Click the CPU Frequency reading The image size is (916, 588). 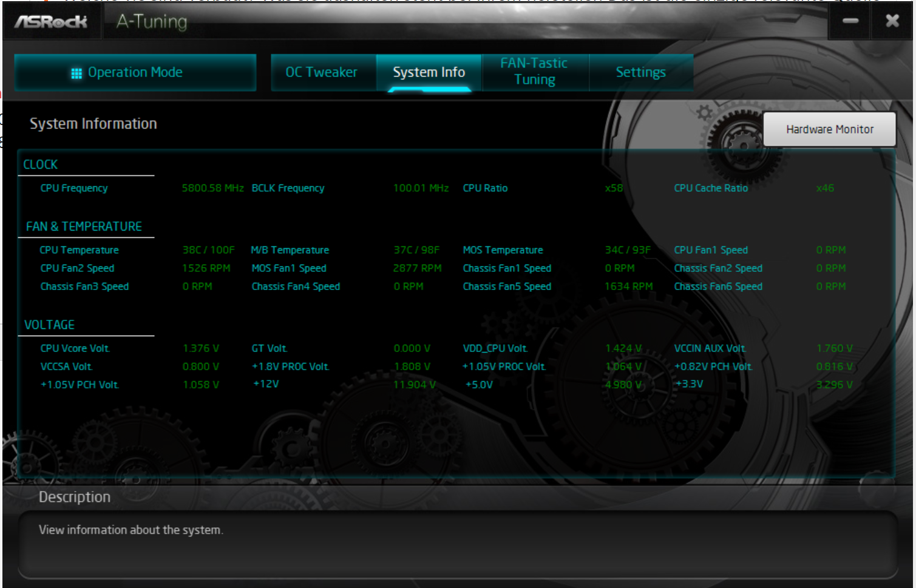[x=212, y=188]
